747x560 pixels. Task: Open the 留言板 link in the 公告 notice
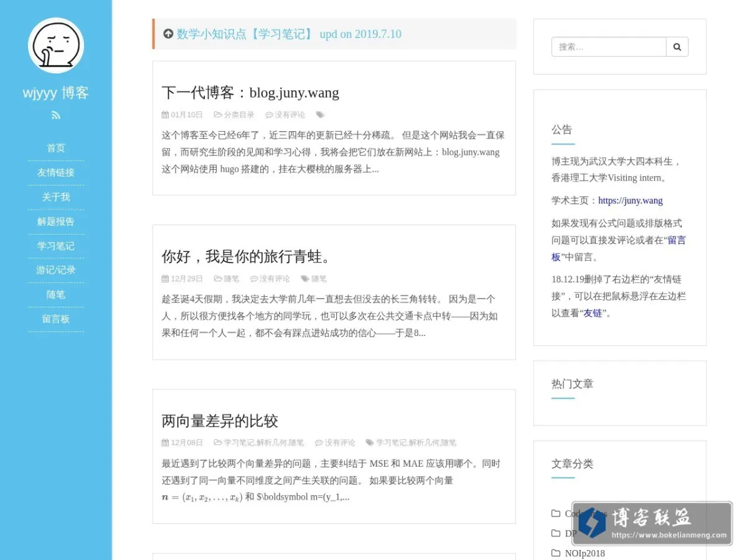[618, 248]
